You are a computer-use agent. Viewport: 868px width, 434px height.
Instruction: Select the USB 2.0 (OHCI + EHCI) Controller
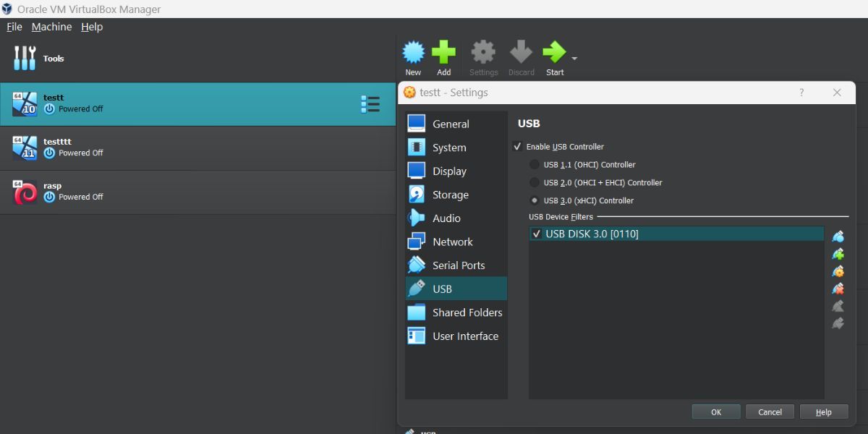[x=534, y=182]
